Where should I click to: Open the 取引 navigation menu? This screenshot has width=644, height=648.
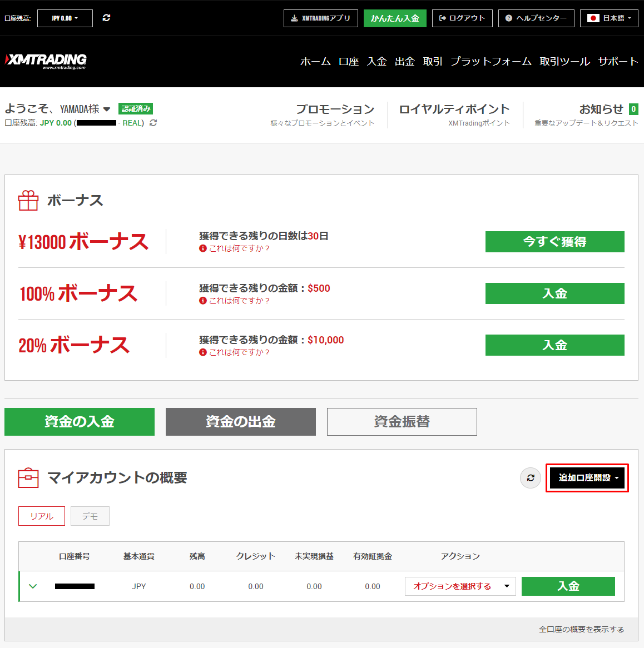[x=433, y=62]
